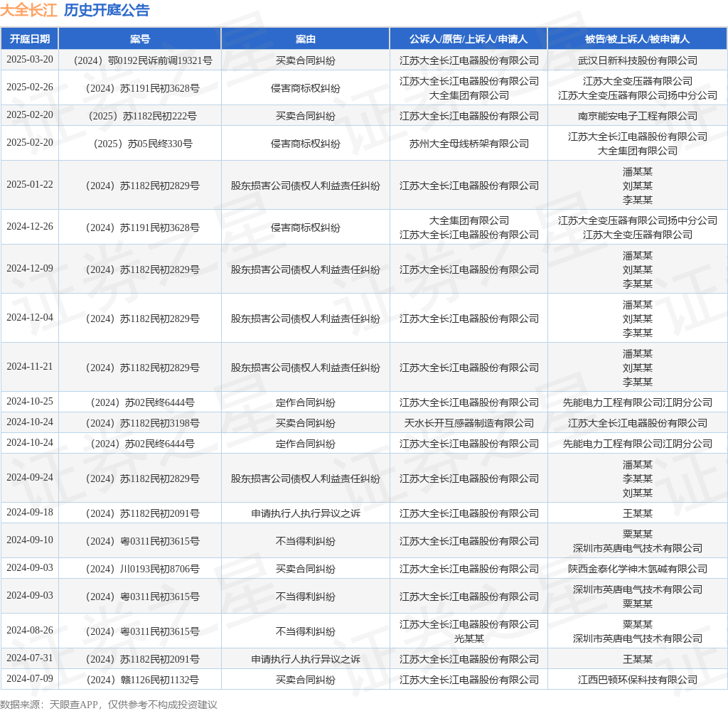Click 不当得利纠纷 in the 2024-09-10 row
The image size is (728, 711).
306,541
